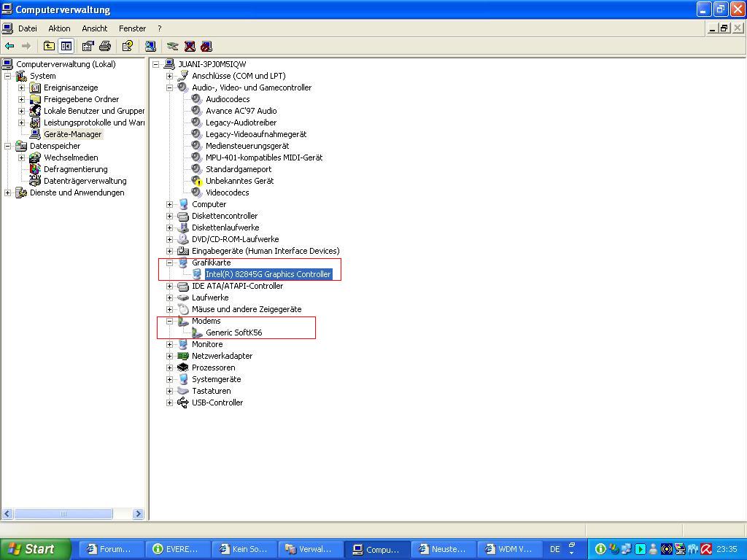Click the DE language indicator
Image resolution: width=747 pixels, height=560 pixels.
click(x=554, y=549)
